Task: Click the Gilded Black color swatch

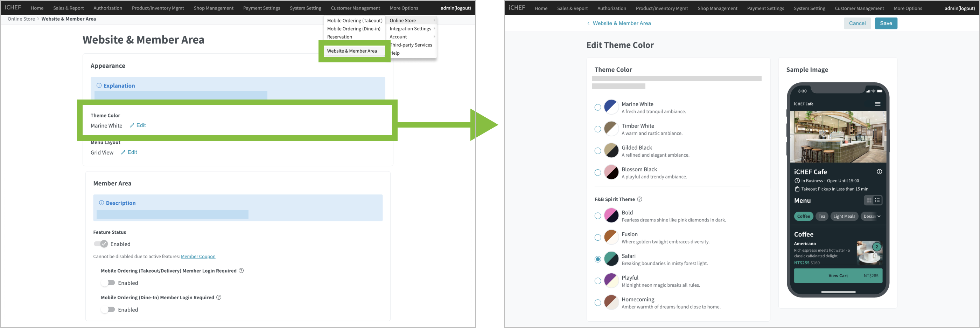Action: point(611,151)
